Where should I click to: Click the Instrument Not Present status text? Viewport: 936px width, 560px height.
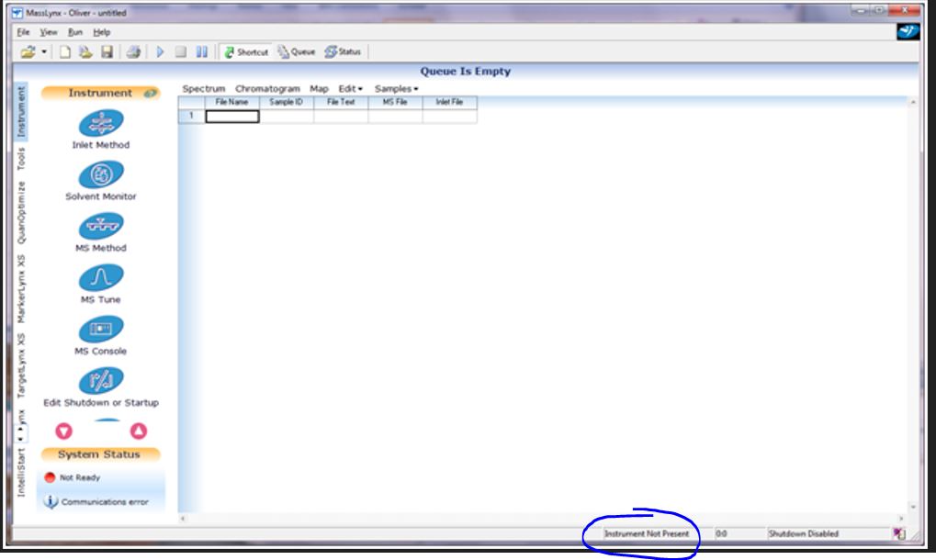click(647, 533)
